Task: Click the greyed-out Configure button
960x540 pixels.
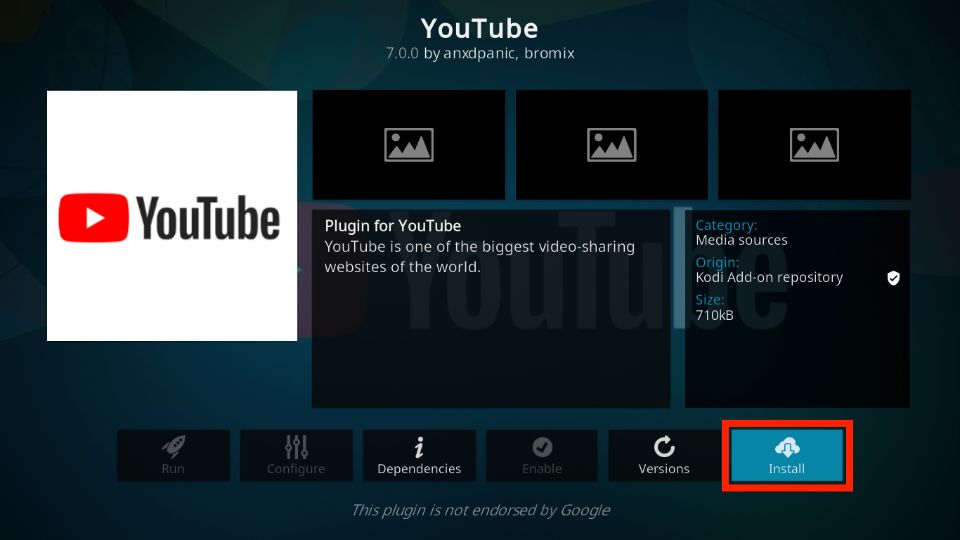Action: point(296,456)
